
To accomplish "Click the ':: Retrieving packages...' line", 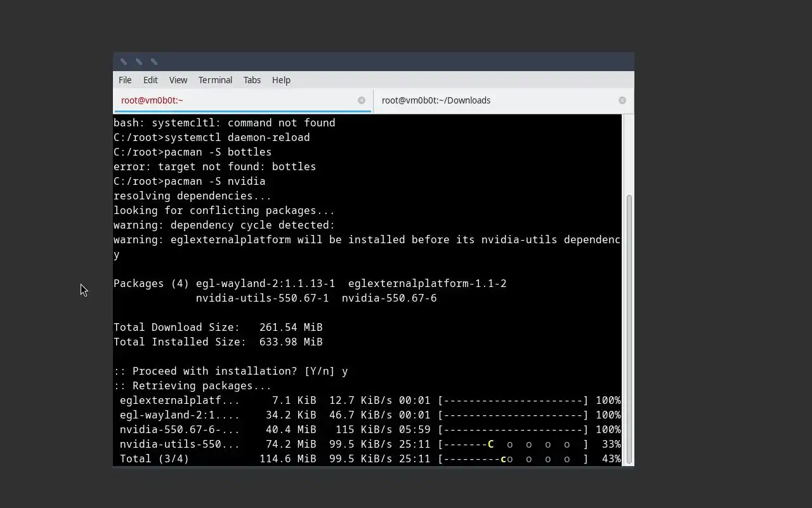I will 192,386.
